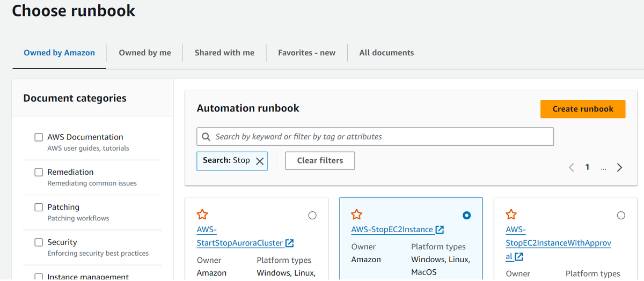Image resolution: width=644 pixels, height=281 pixels.
Task: Check the AWS Documentation category
Action: coord(39,137)
